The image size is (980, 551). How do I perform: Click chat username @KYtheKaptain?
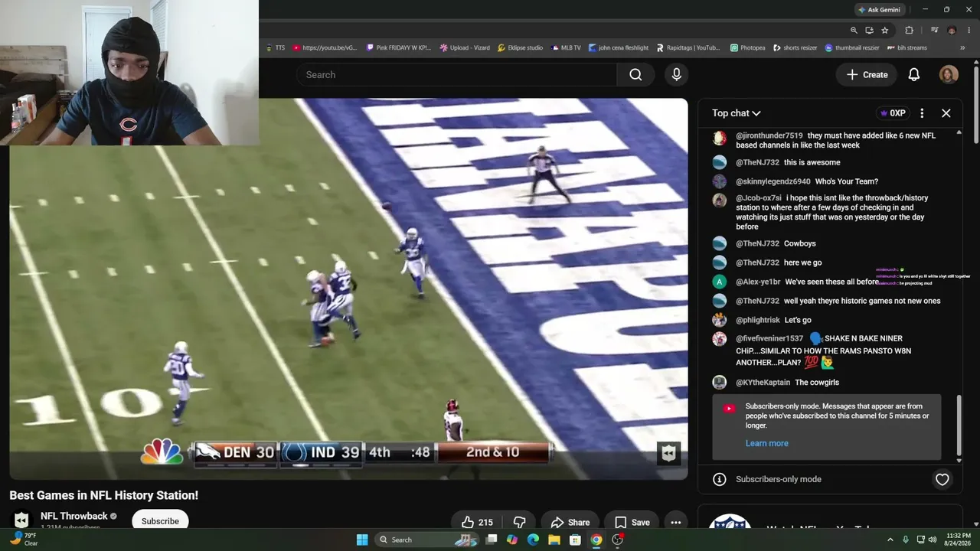point(763,383)
